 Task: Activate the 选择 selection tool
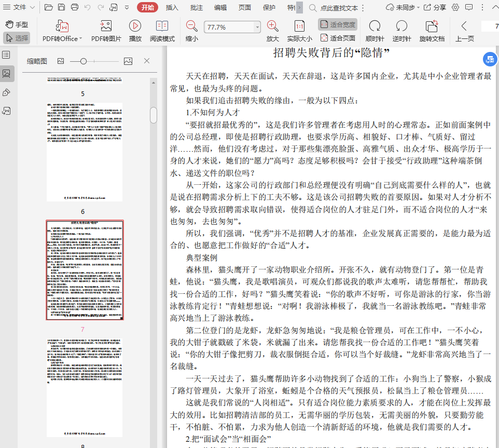17,38
